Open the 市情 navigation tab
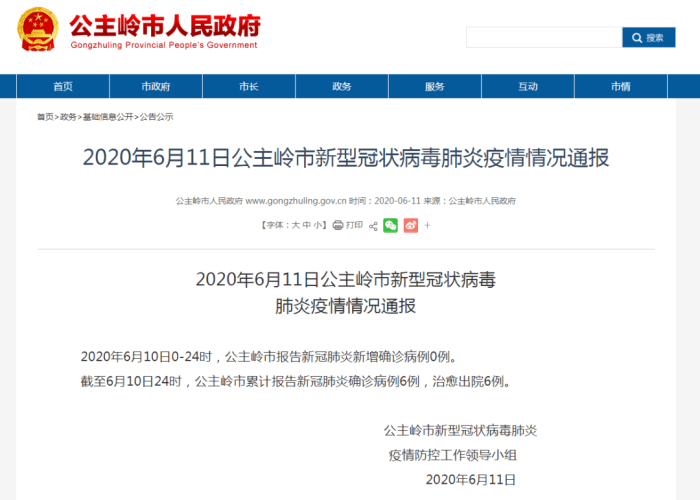Screen dimensions: 700x500 tap(621, 86)
